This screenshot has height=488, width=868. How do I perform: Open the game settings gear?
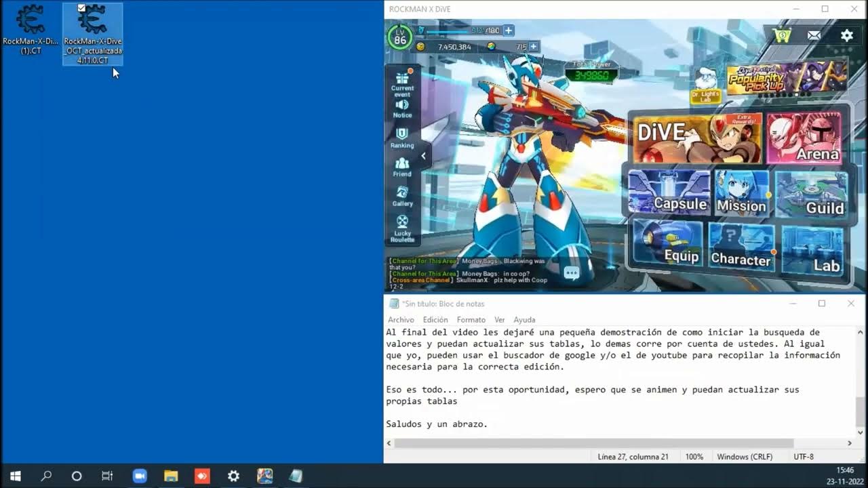pyautogui.click(x=847, y=35)
